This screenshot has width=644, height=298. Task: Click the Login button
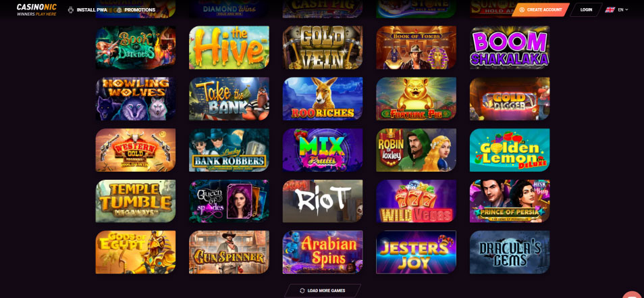tap(586, 10)
